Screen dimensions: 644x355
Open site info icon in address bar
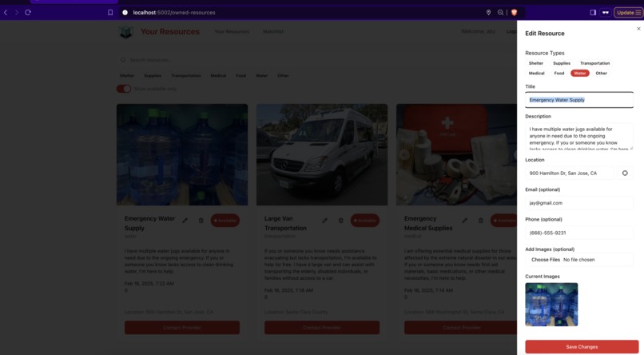tap(125, 12)
